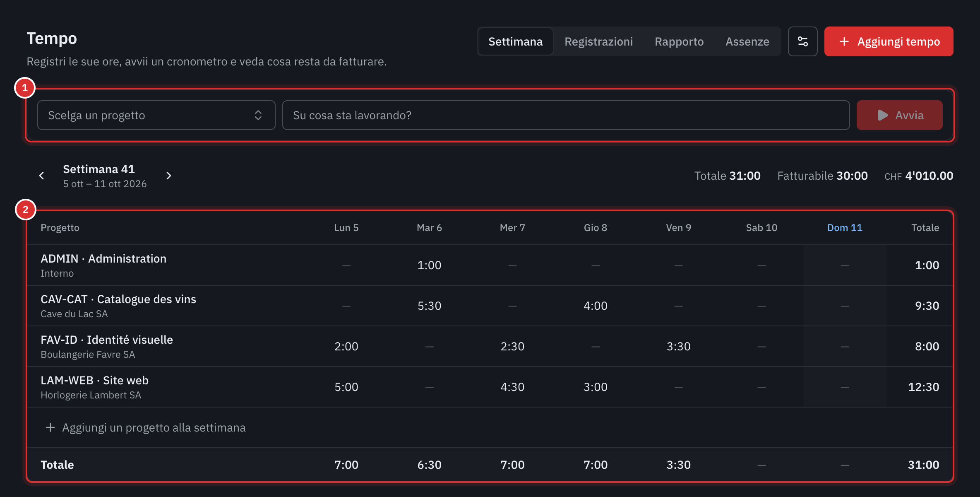Click the 3:00 entry for LAM-WEB
The image size is (980, 497).
point(595,387)
